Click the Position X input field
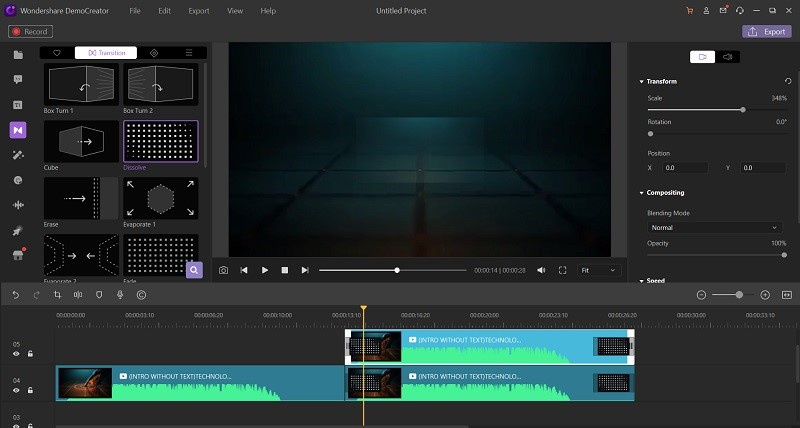Image resolution: width=800 pixels, height=428 pixels. (x=685, y=167)
